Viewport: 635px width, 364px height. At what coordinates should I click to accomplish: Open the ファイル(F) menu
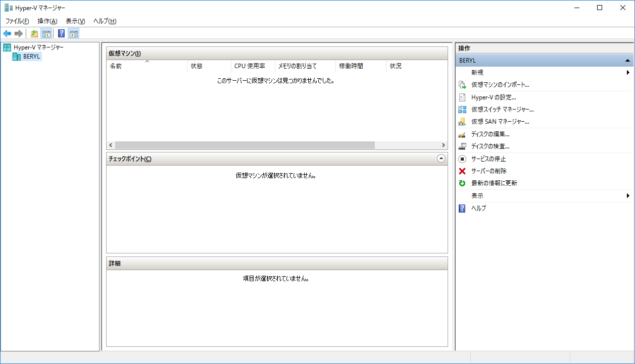point(17,21)
